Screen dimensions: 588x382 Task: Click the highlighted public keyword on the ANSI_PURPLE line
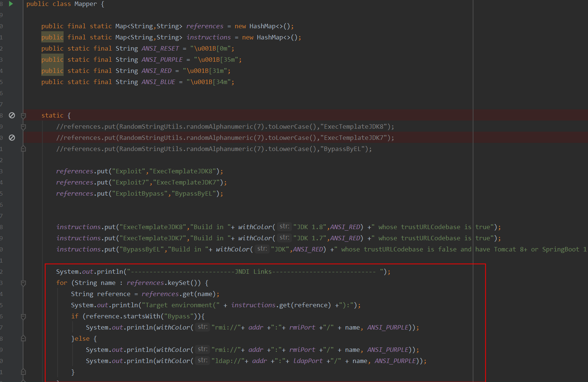coord(52,60)
